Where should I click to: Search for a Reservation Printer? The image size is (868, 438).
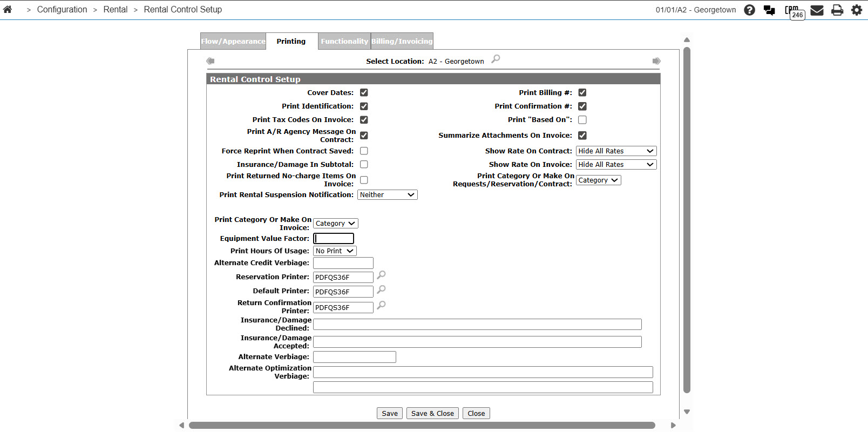coord(381,275)
